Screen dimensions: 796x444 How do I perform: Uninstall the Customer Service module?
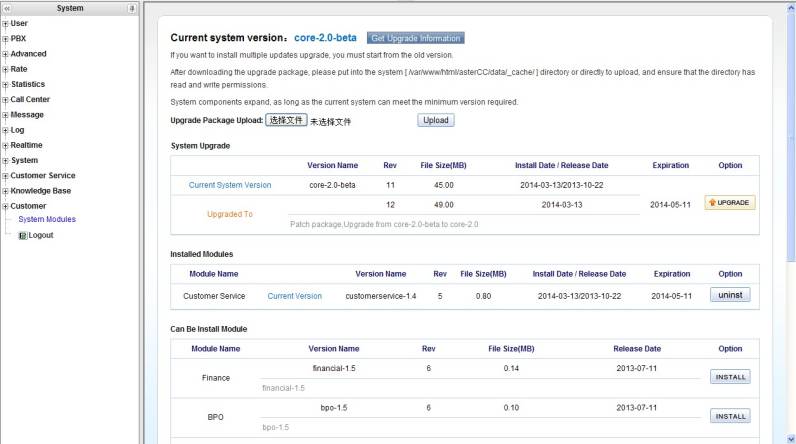(729, 295)
